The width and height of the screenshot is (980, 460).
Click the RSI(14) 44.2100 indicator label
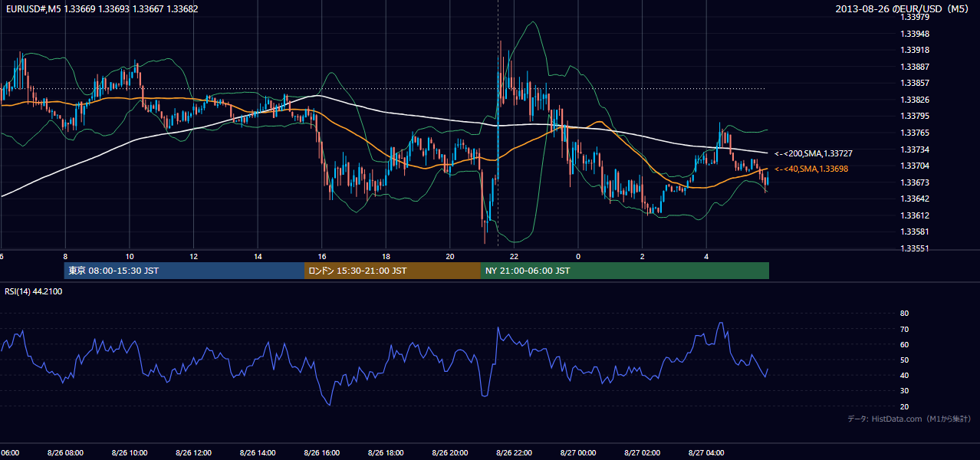(x=34, y=291)
